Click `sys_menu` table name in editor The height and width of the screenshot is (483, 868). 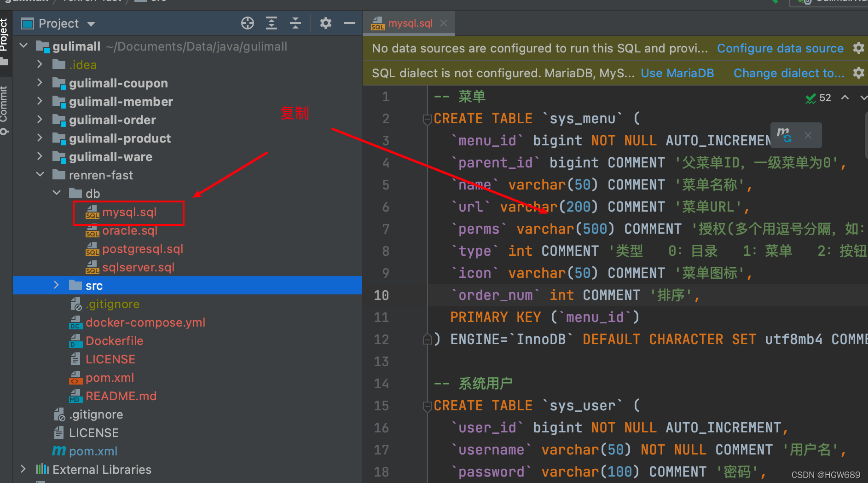(x=583, y=119)
